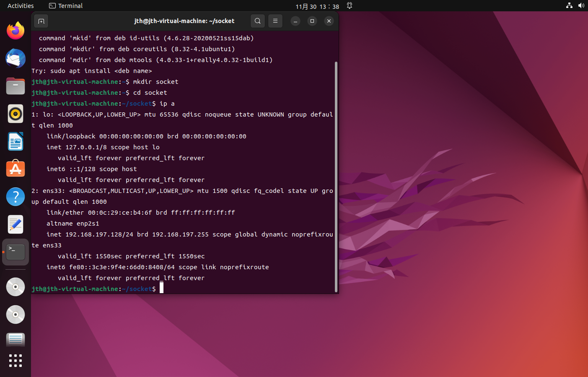Open the clock showing 11月 30 13:38
Screen dimensions: 588x377
point(317,6)
